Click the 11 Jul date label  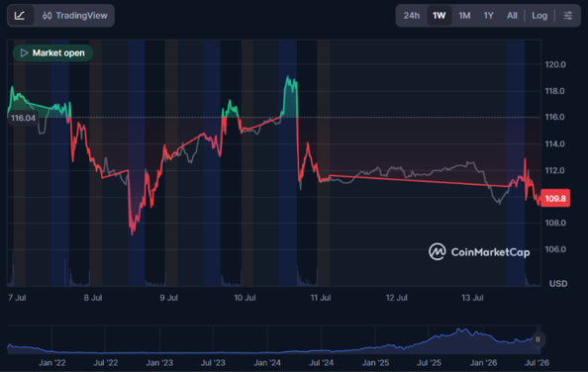click(x=321, y=298)
